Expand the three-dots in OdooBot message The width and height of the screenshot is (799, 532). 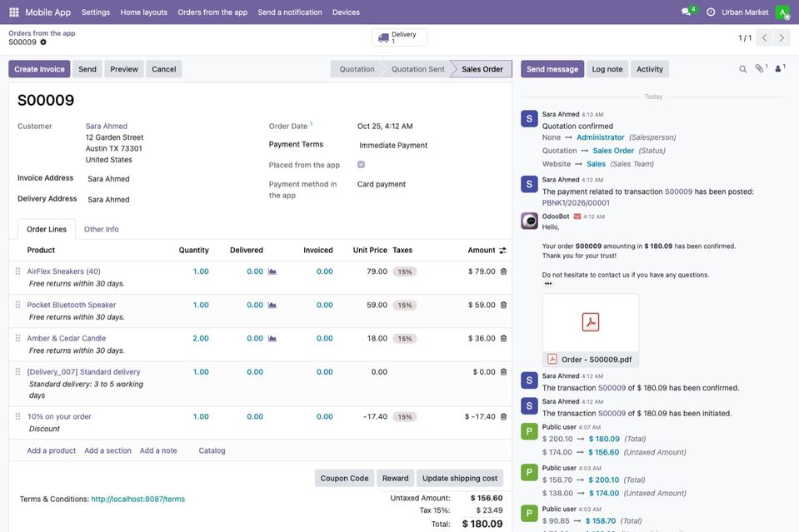547,284
